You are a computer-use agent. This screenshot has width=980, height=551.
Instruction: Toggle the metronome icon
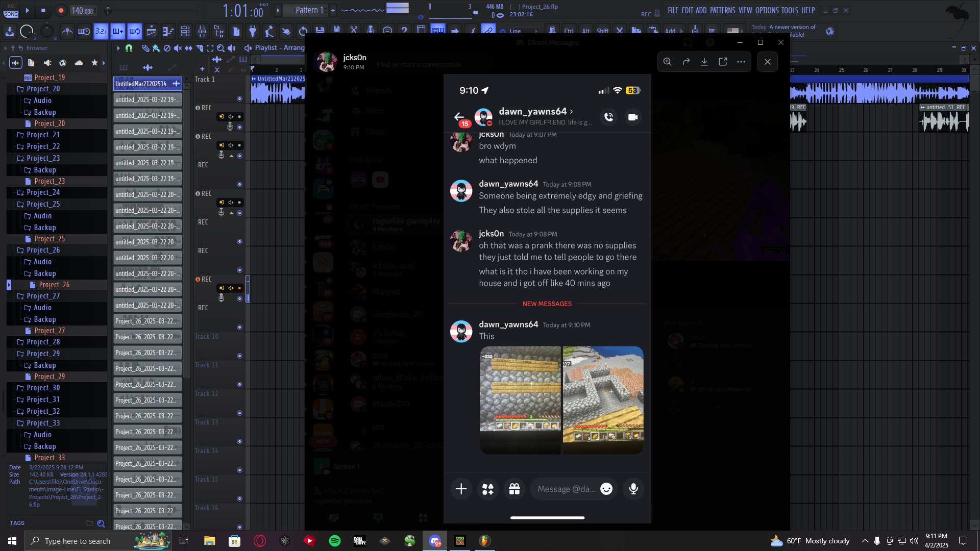[x=67, y=32]
